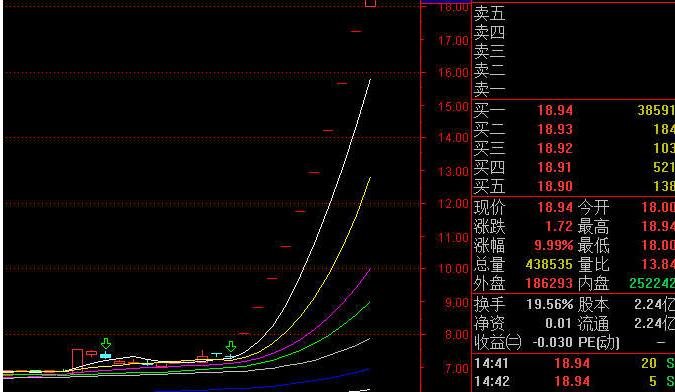Click the 10.00 price axis label
This screenshot has width=675, height=392.
point(453,269)
